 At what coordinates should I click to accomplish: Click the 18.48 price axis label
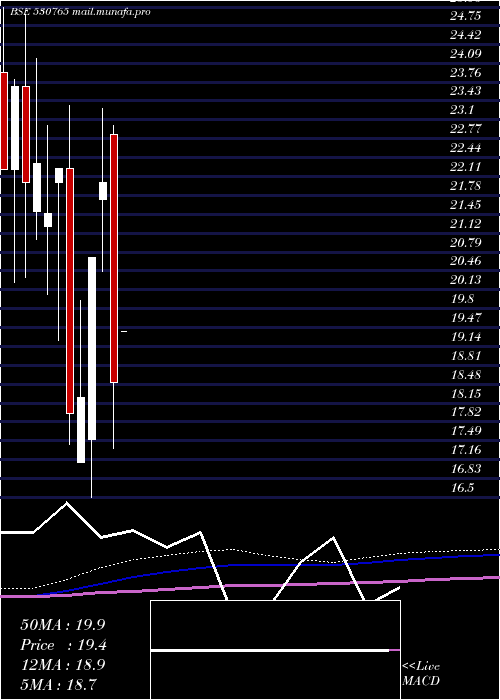pos(466,375)
